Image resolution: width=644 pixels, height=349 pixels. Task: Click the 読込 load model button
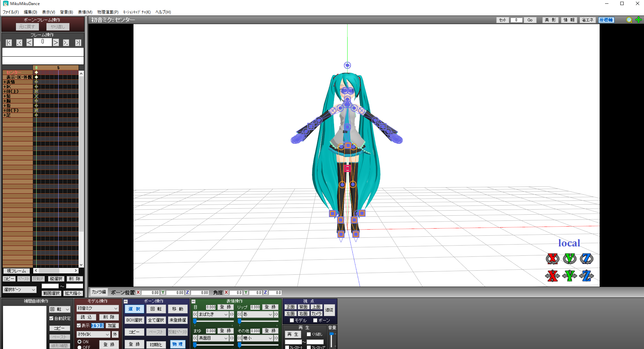tap(86, 317)
